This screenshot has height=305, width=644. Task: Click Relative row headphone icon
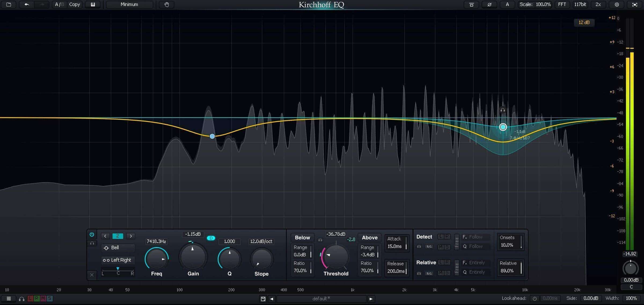[x=419, y=273]
